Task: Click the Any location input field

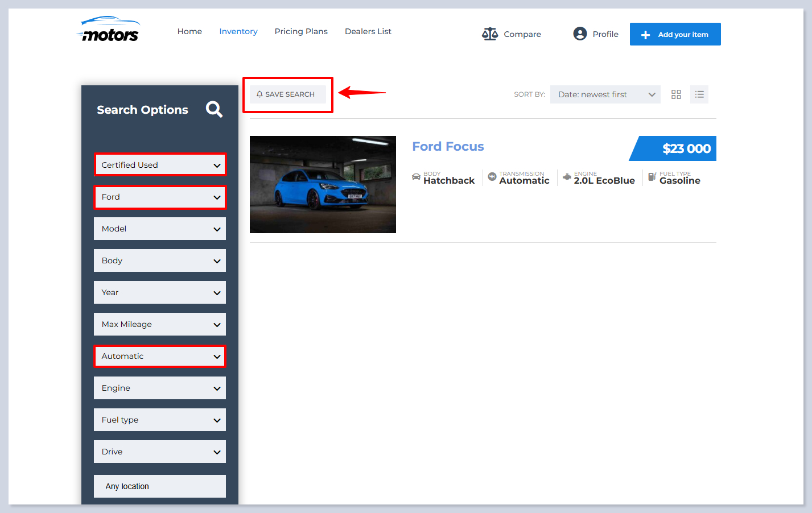Action: click(x=160, y=486)
